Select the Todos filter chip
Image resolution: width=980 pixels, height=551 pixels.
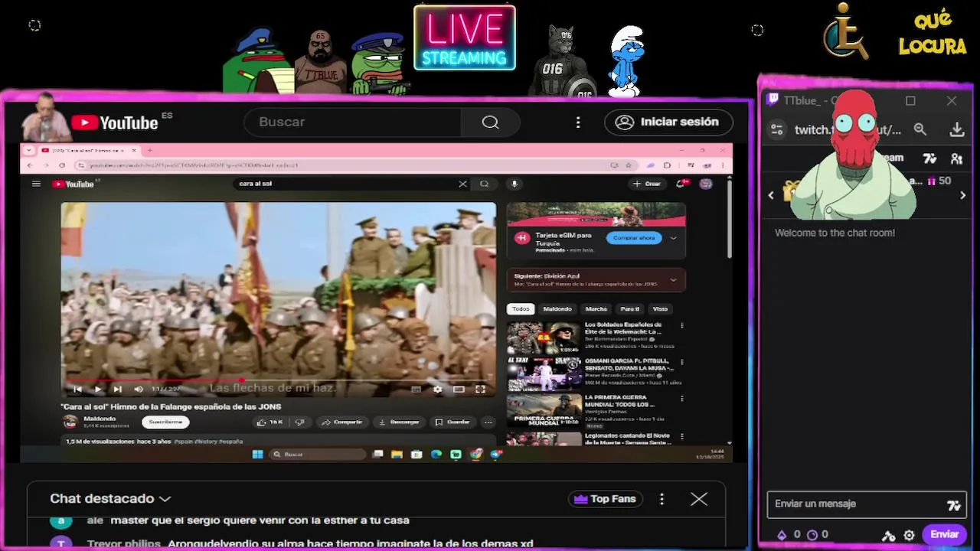pos(521,308)
